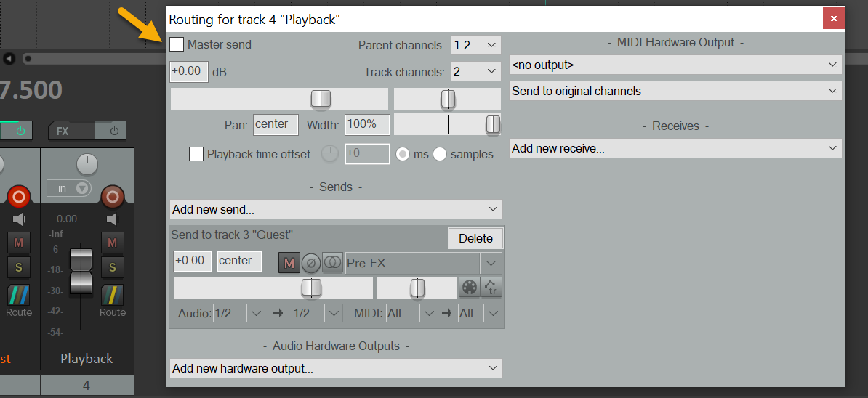Toggle mono mixdown on the Guest send
The width and height of the screenshot is (868, 398).
click(332, 263)
